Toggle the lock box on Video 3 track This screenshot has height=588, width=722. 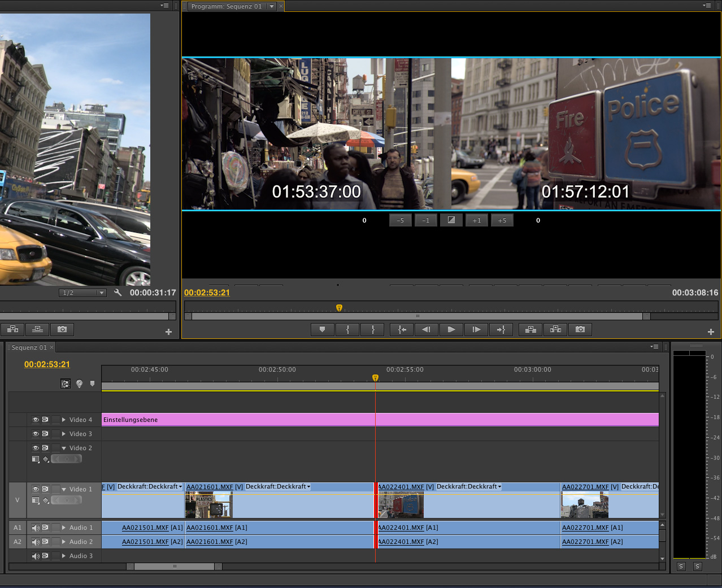55,434
